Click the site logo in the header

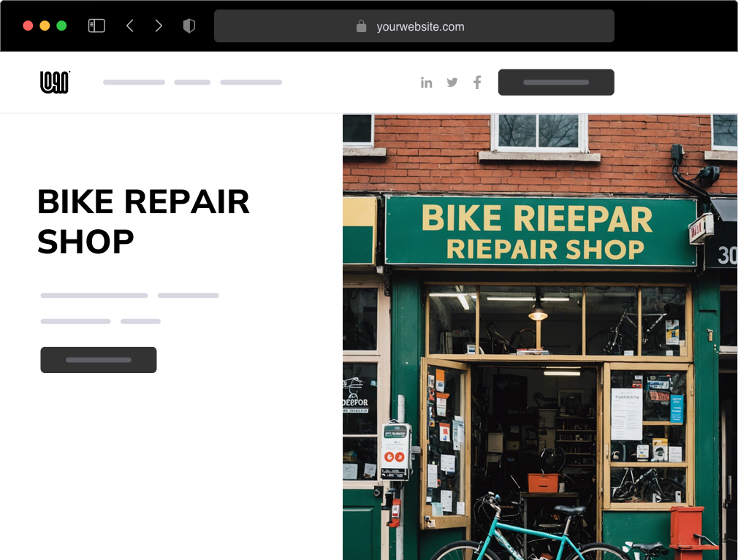pos(54,82)
